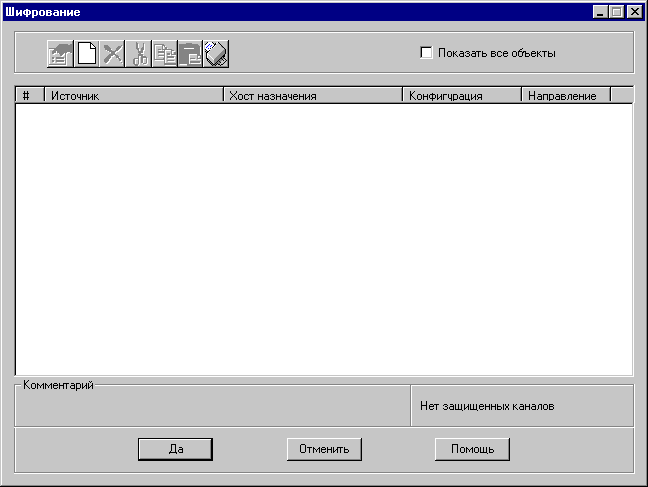This screenshot has height=487, width=648.
Task: Click the Delete (X) toolbar icon
Action: [x=113, y=53]
